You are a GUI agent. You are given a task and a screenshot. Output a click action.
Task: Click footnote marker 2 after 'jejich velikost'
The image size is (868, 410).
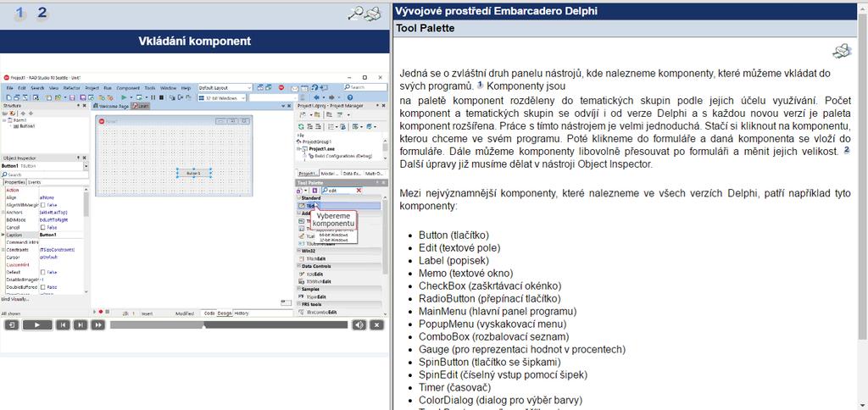[x=847, y=150]
